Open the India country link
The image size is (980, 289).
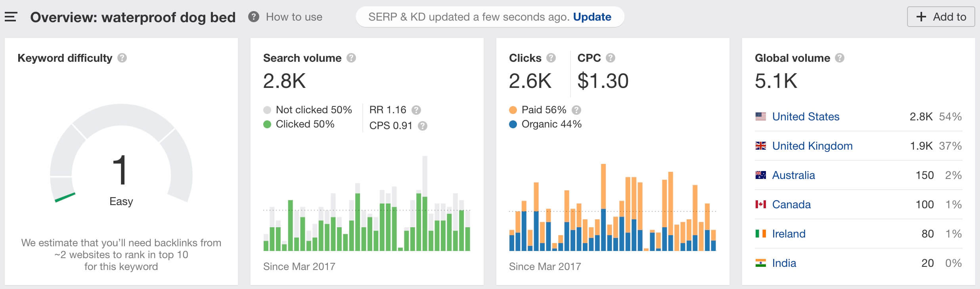coord(784,263)
